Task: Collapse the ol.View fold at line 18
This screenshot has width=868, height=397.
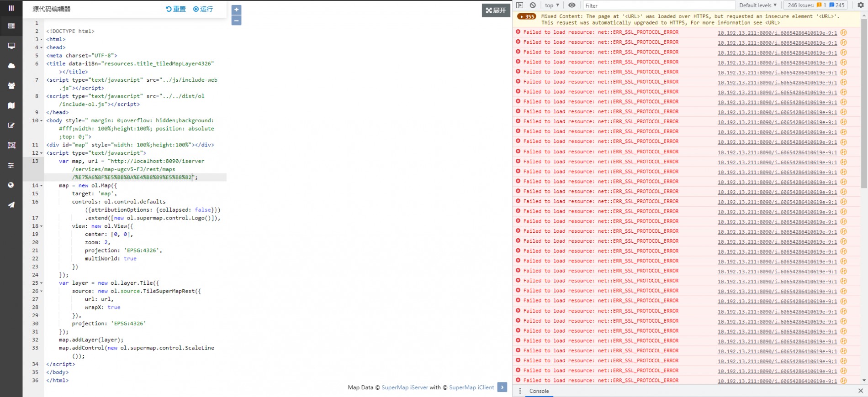Action: (x=42, y=226)
